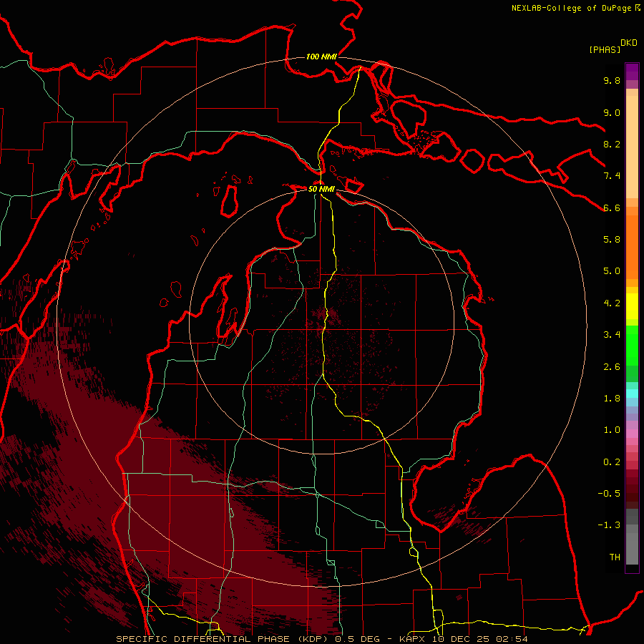Select the 3.4 scale value
This screenshot has width=644, height=644.
pyautogui.click(x=612, y=335)
